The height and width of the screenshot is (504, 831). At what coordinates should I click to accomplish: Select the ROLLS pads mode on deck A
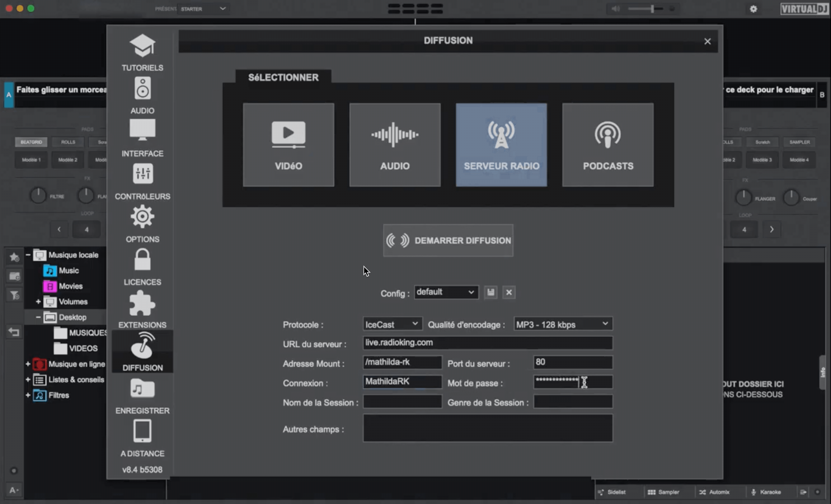pyautogui.click(x=68, y=142)
